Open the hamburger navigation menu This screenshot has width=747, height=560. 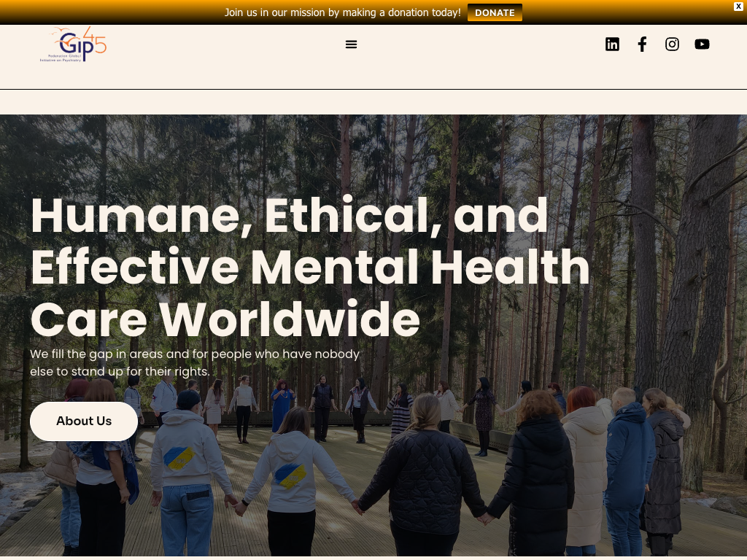pyautogui.click(x=351, y=44)
